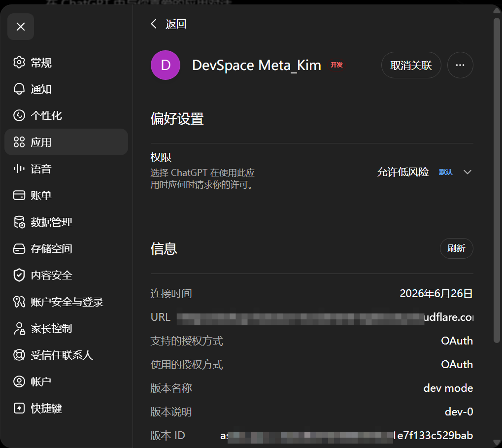Click the 版本 ID value ending 529bab
This screenshot has height=448, width=502.
pos(346,436)
